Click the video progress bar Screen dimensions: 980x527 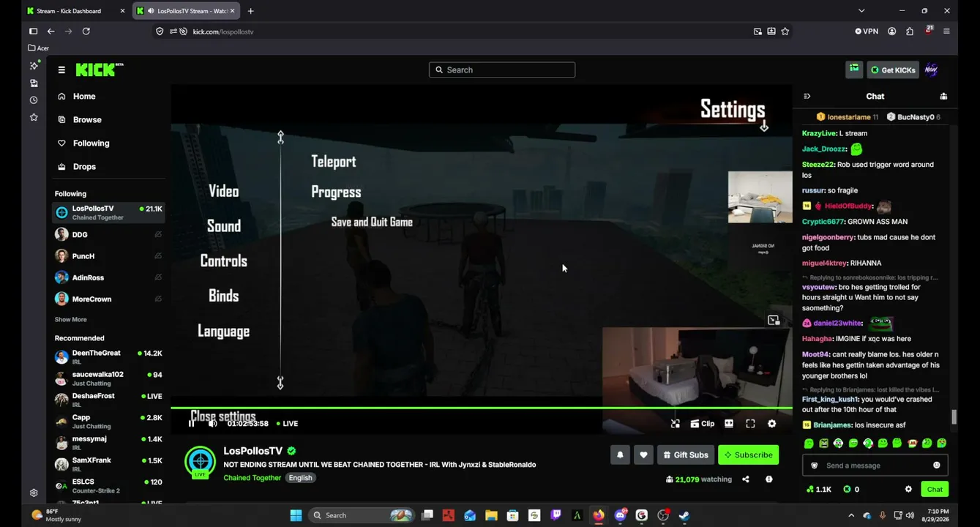click(x=482, y=408)
